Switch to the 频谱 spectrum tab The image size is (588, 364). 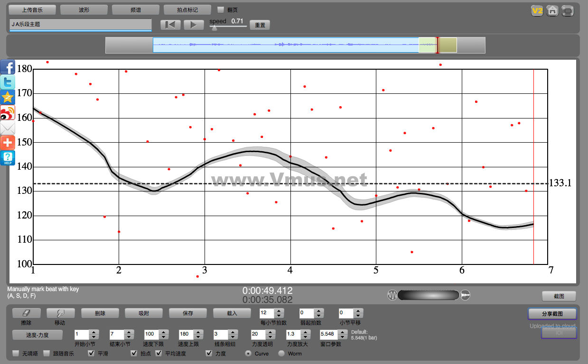point(135,10)
